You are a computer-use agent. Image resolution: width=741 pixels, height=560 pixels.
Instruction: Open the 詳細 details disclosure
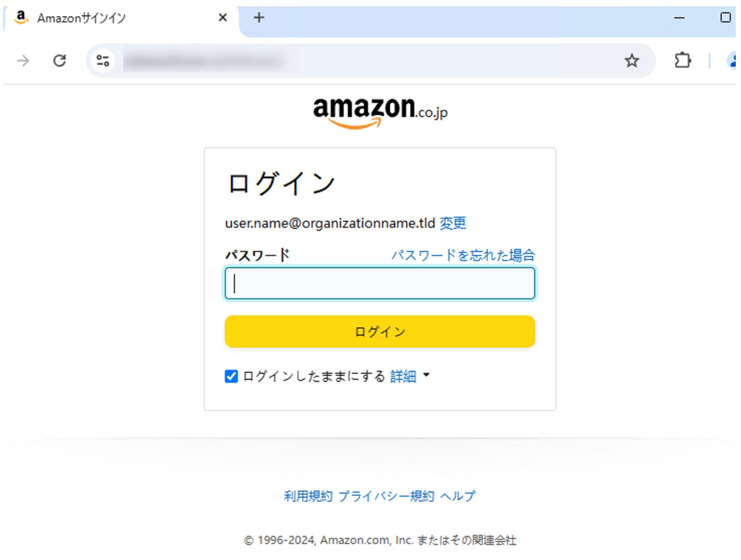pos(403,376)
